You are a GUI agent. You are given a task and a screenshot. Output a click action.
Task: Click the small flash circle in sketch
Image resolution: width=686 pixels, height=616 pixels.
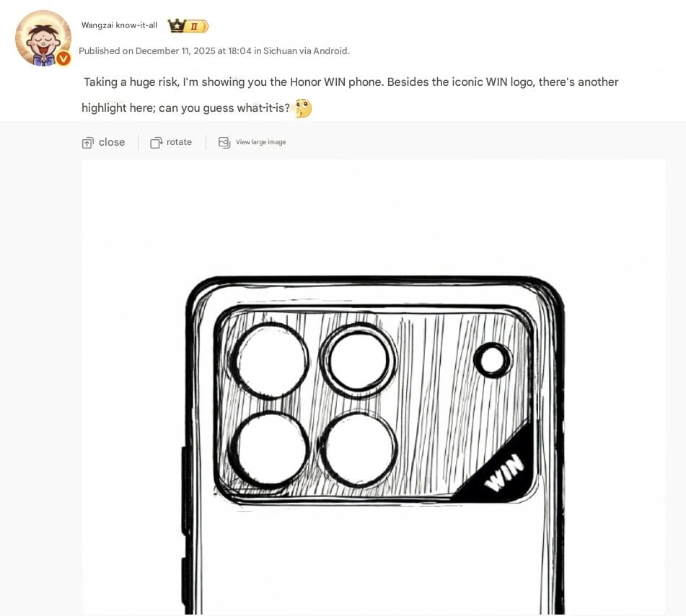point(493,360)
